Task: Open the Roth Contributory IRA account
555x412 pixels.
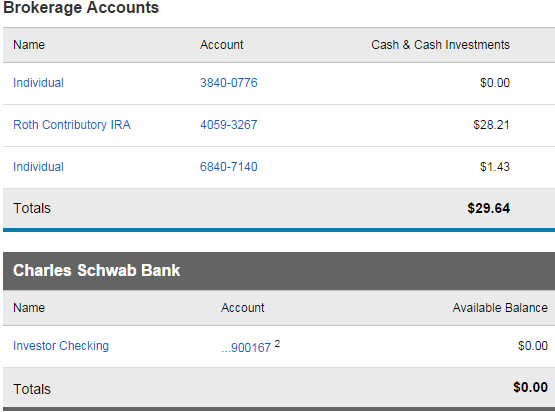Action: click(72, 125)
